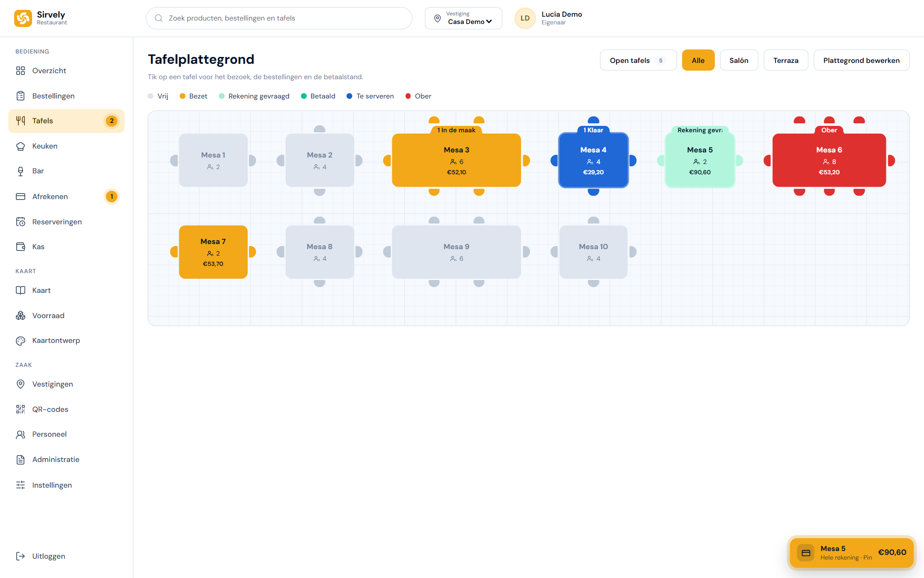The width and height of the screenshot is (924, 578).
Task: Switch floor filter to Terraza
Action: [785, 60]
